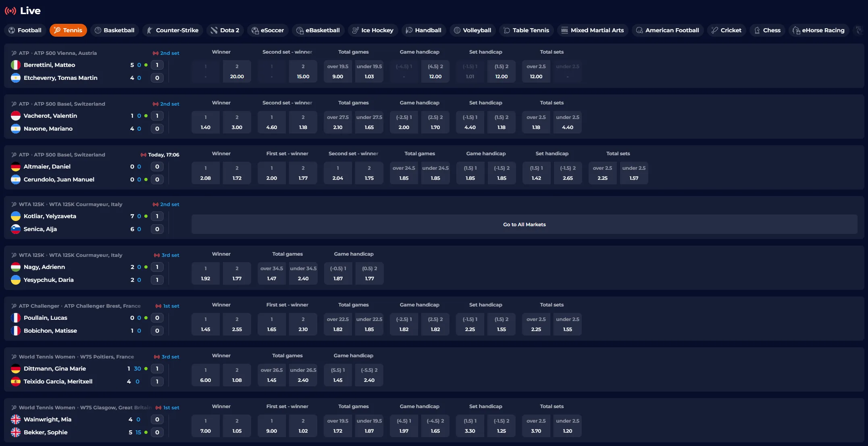This screenshot has height=446, width=868.
Task: Pick over 27.5 total games at 2.10
Action: pyautogui.click(x=338, y=122)
